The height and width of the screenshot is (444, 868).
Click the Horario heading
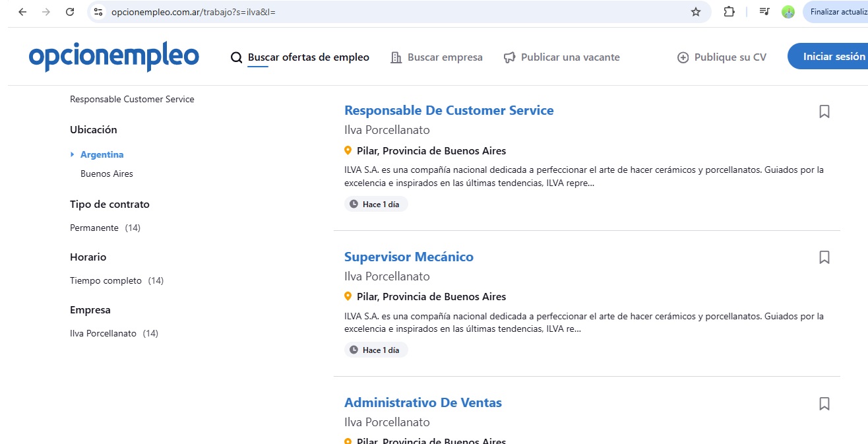pos(88,257)
